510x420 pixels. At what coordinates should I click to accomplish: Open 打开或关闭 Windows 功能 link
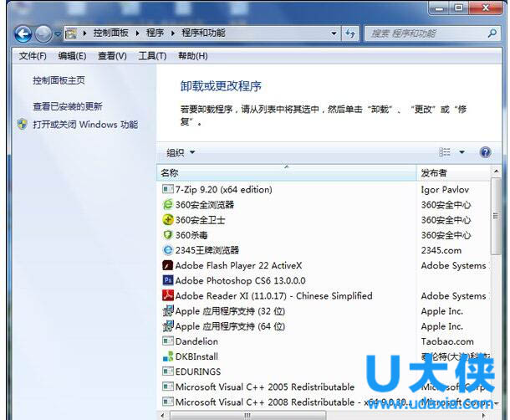point(85,125)
